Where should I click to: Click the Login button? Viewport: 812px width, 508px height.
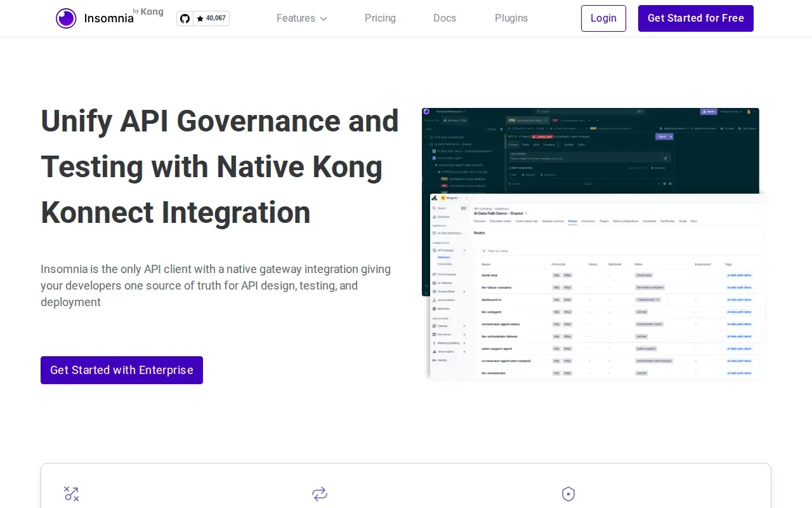(x=603, y=18)
